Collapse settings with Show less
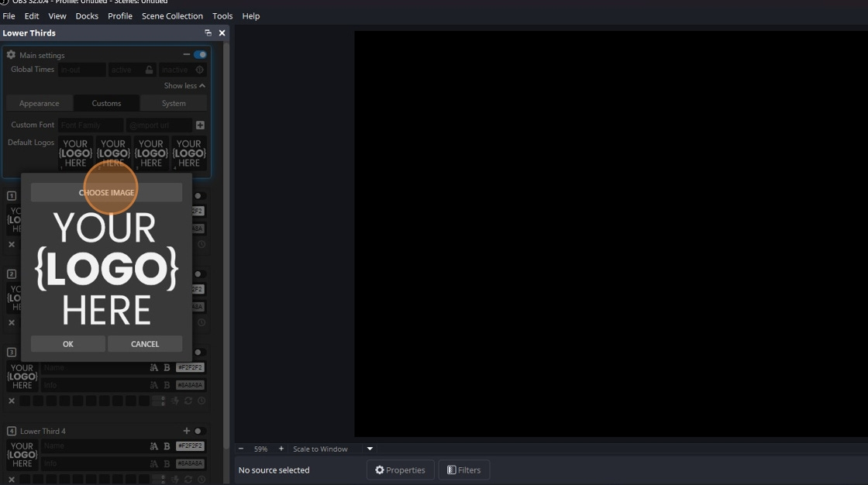 184,86
